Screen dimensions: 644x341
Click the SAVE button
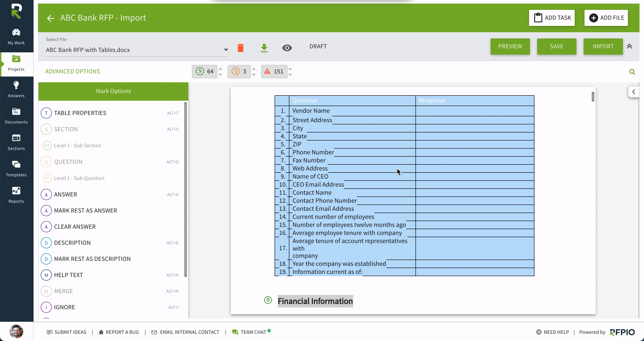557,46
